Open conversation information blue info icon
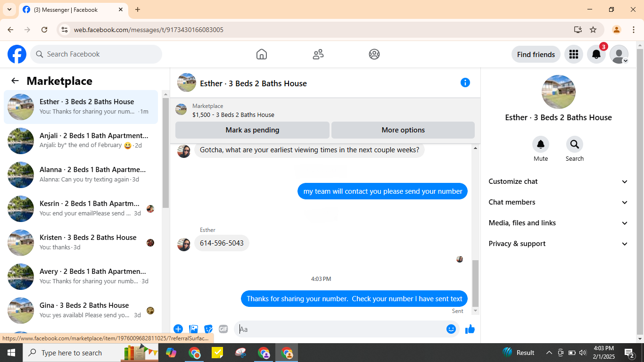The image size is (644, 362). [x=465, y=82]
